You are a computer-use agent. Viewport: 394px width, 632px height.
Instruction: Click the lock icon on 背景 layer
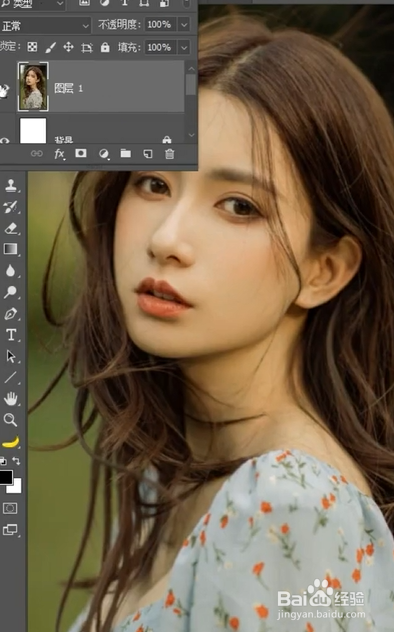(167, 140)
